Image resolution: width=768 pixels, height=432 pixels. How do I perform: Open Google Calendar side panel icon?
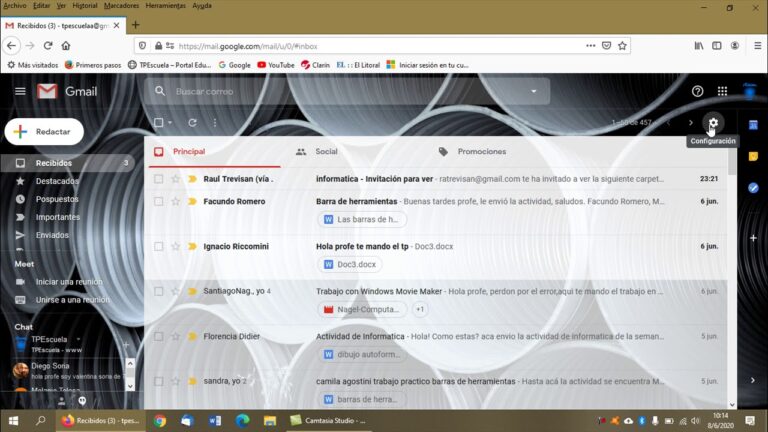[753, 125]
